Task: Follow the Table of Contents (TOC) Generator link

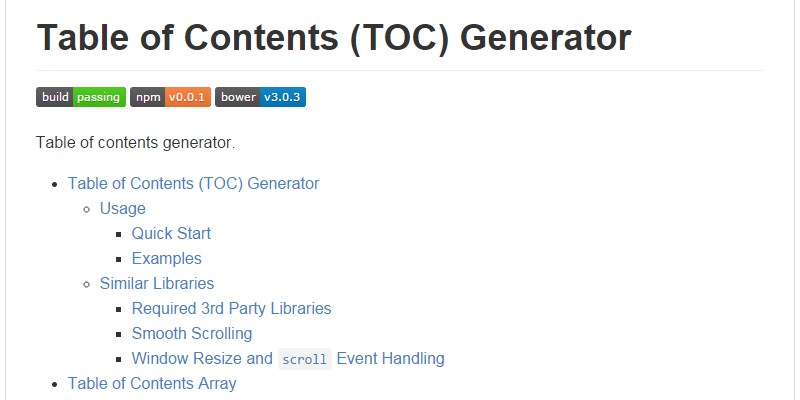Action: coord(193,183)
